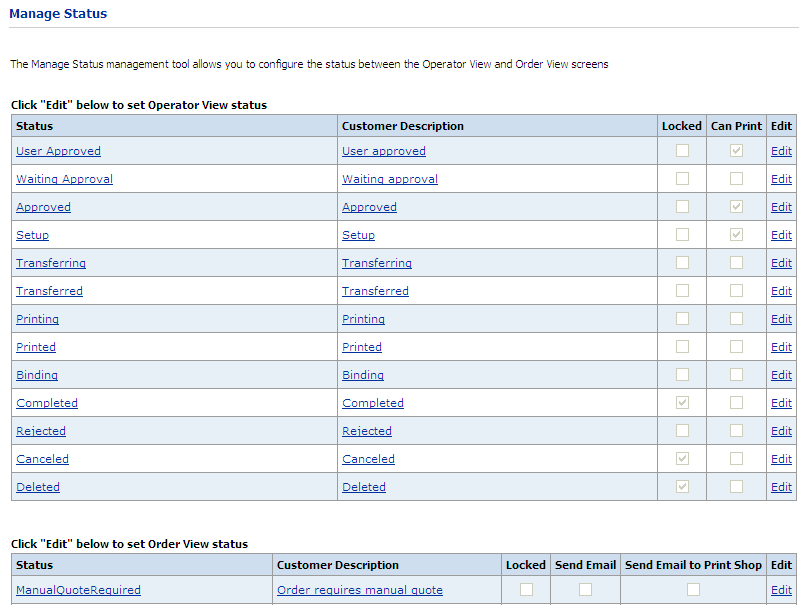The height and width of the screenshot is (605, 806).
Task: Toggle Send Email to Print Shop checkbox
Action: pos(693,590)
